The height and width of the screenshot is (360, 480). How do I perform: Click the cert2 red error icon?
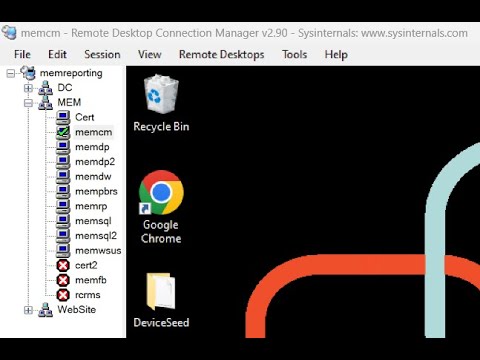[63, 265]
